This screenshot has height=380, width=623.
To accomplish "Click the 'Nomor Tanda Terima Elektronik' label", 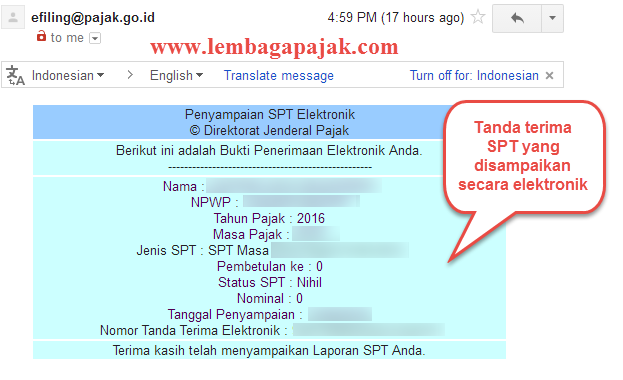I will (190, 330).
